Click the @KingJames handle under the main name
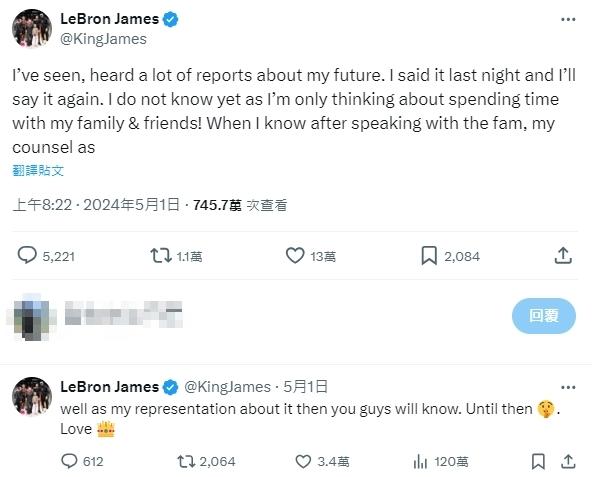This screenshot has height=477, width=592. click(103, 39)
